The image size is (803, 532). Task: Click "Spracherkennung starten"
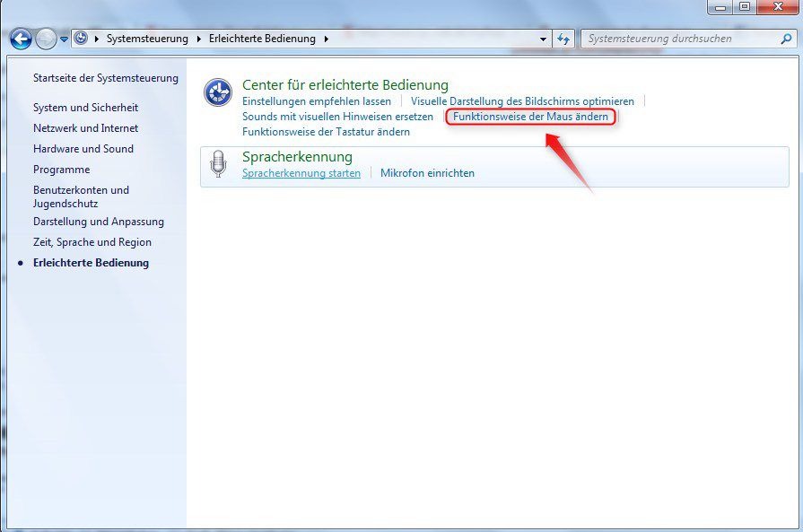pyautogui.click(x=301, y=173)
